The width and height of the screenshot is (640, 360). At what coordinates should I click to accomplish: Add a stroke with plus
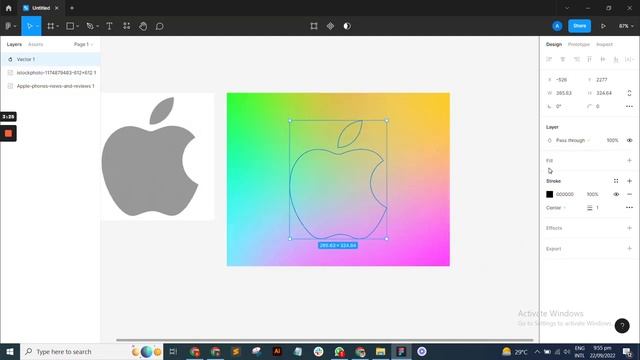point(629,181)
